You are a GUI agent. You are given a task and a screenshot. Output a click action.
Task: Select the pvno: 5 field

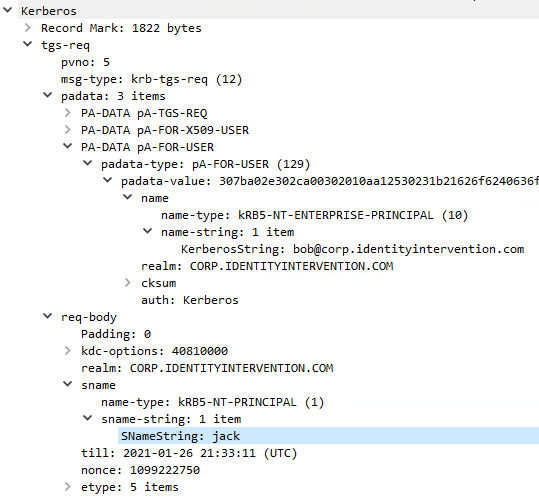[85, 62]
